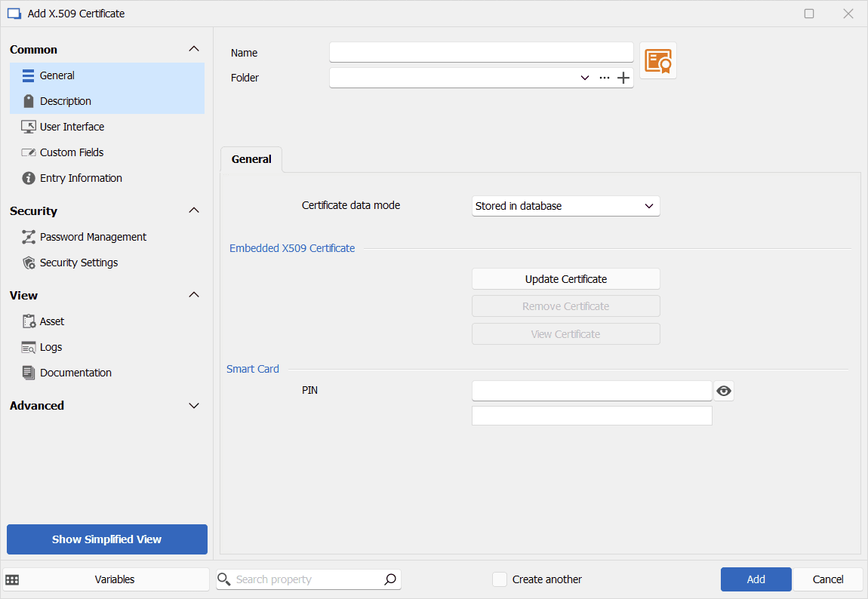Enable the Create another checkbox
Screen dimensions: 868x599
(x=500, y=579)
